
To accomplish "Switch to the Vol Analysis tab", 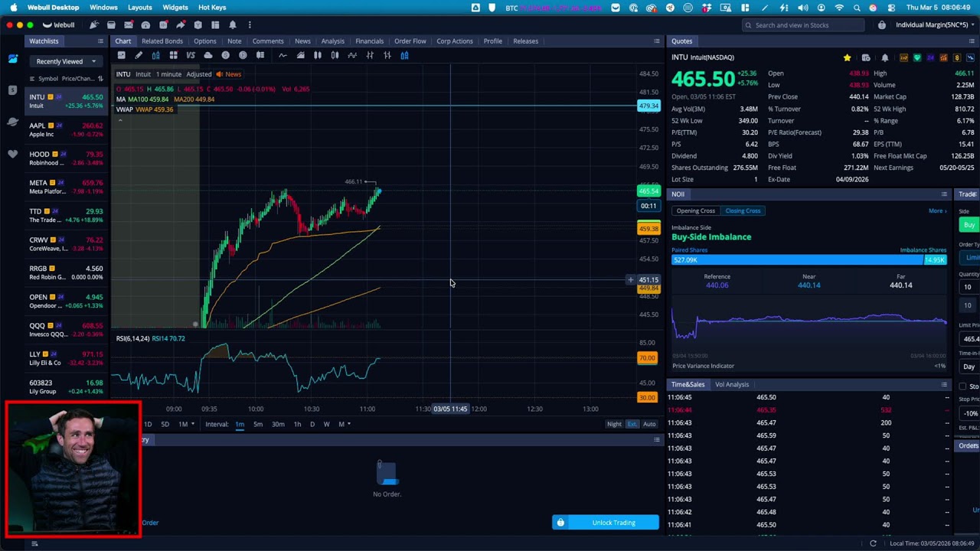I will pyautogui.click(x=732, y=384).
